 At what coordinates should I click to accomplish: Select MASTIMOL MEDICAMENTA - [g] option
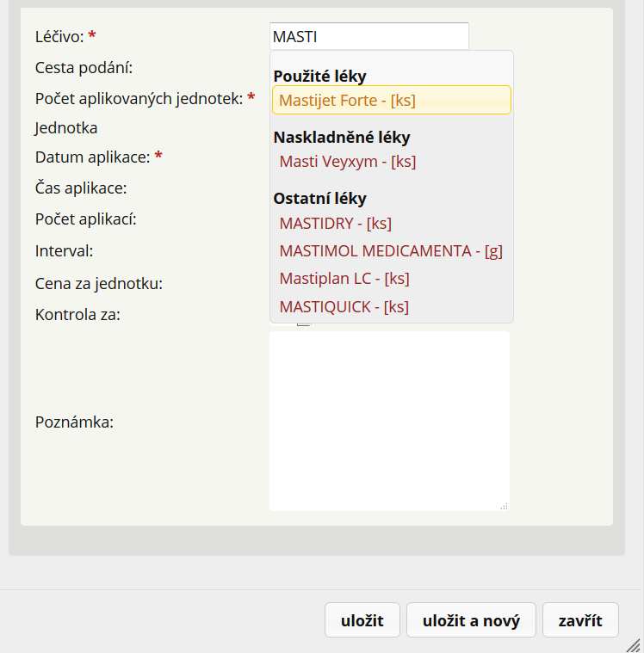(392, 251)
